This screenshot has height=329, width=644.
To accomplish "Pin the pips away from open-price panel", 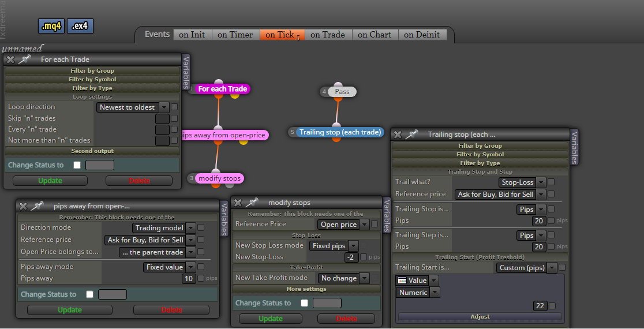I will 38,206.
